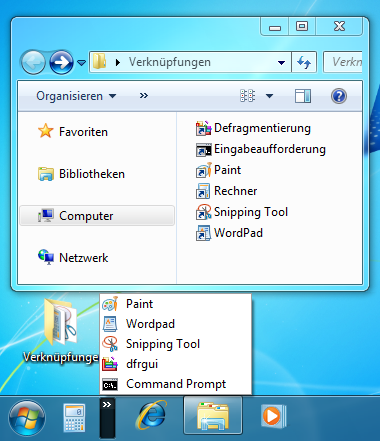Open the Help question mark button

point(339,96)
